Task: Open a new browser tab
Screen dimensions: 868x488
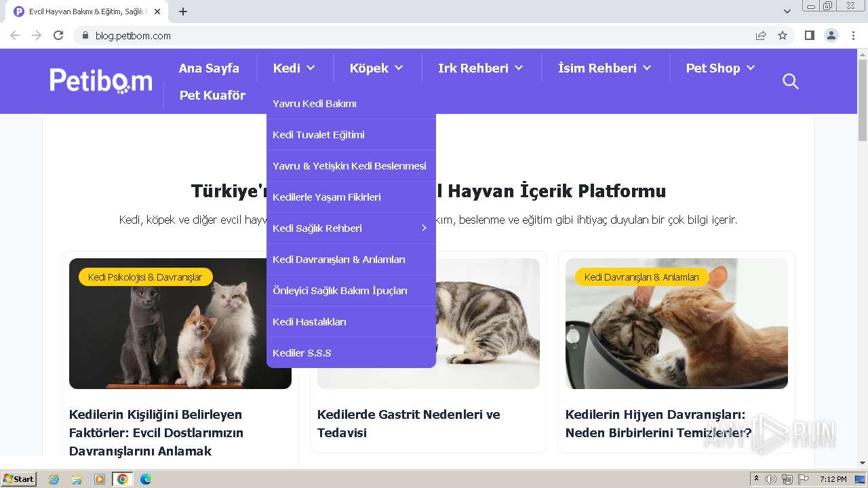Action: pyautogui.click(x=183, y=12)
